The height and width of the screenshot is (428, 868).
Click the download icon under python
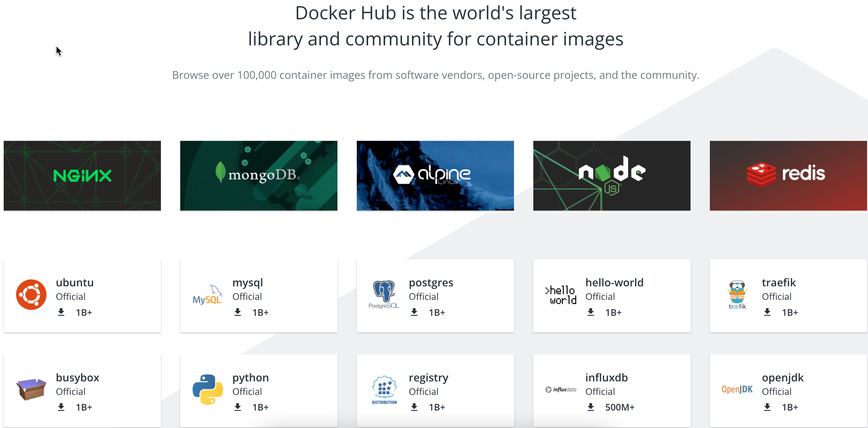pos(238,407)
